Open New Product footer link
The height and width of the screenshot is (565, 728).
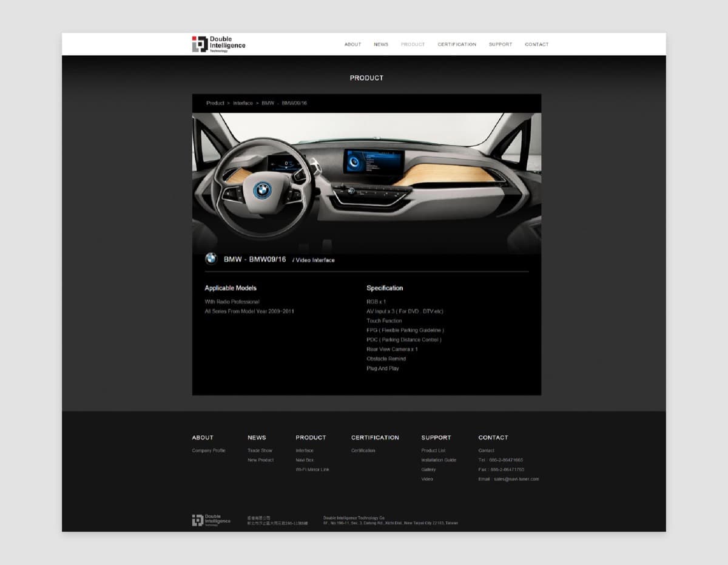click(261, 460)
